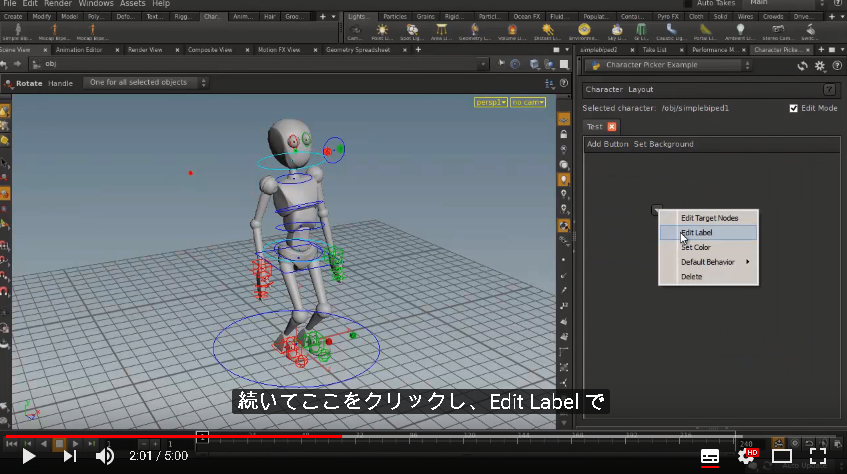This screenshot has height=474, width=847.
Task: Play the YouTube video
Action: point(28,457)
